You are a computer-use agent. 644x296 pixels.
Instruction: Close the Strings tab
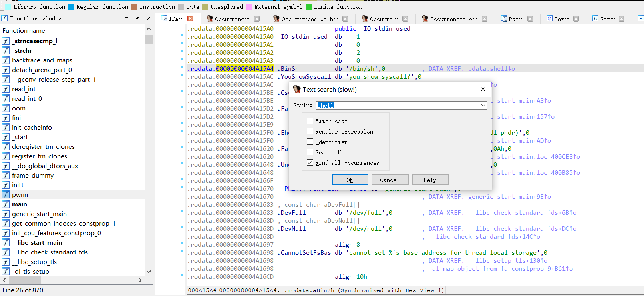click(x=622, y=18)
